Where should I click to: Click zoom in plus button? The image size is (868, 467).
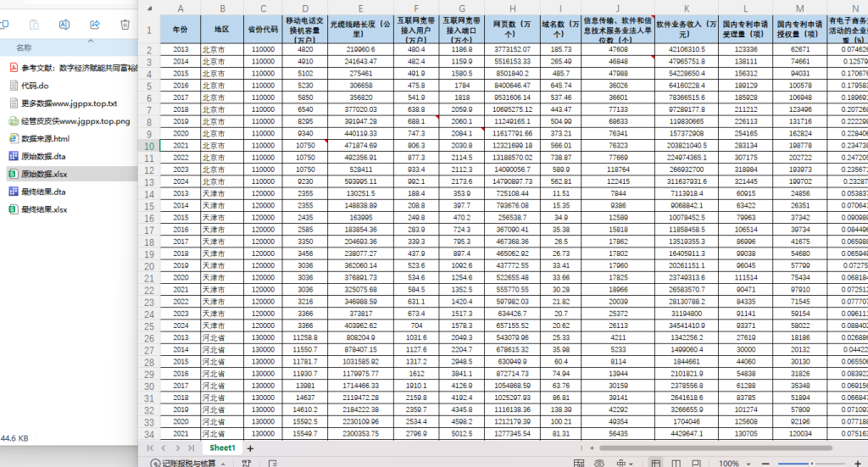coord(858,463)
